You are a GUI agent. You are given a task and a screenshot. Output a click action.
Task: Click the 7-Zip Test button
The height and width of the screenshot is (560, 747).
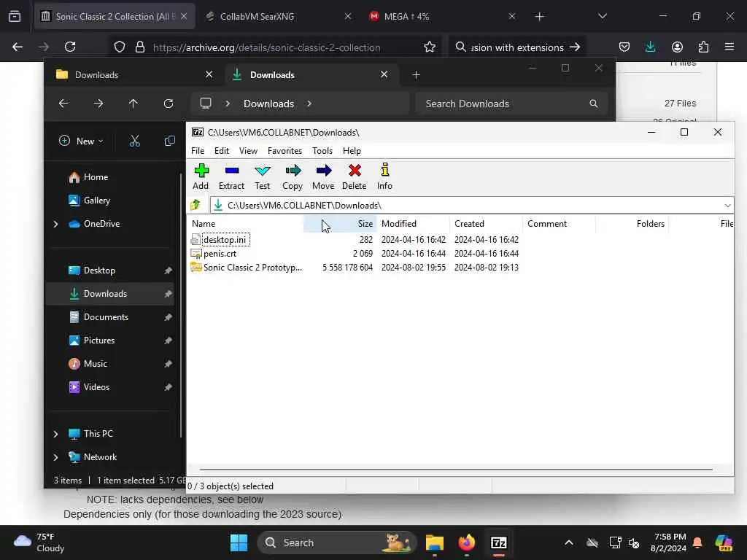262,176
